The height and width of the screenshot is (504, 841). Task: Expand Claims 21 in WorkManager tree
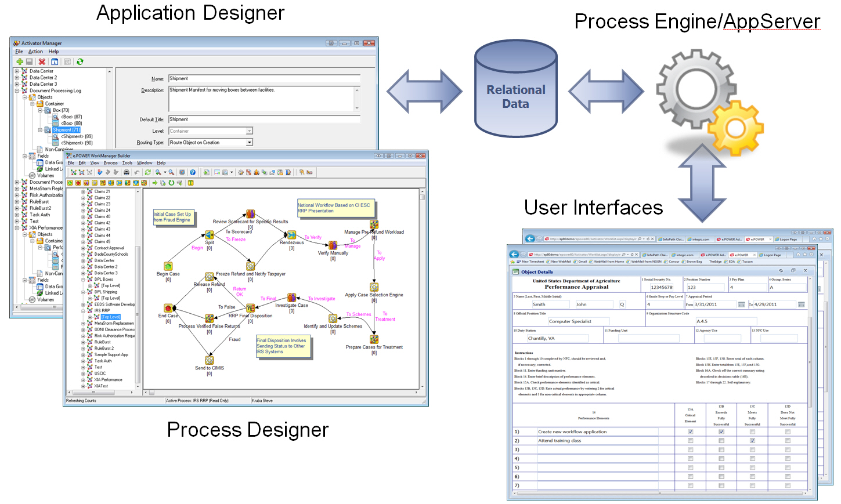[83, 191]
